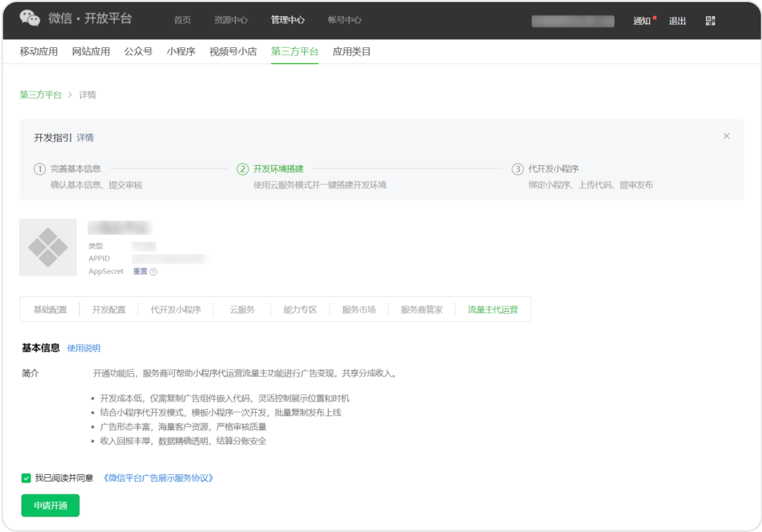This screenshot has height=532, width=762.
Task: Click the 基本信息 section heading
Action: (41, 348)
